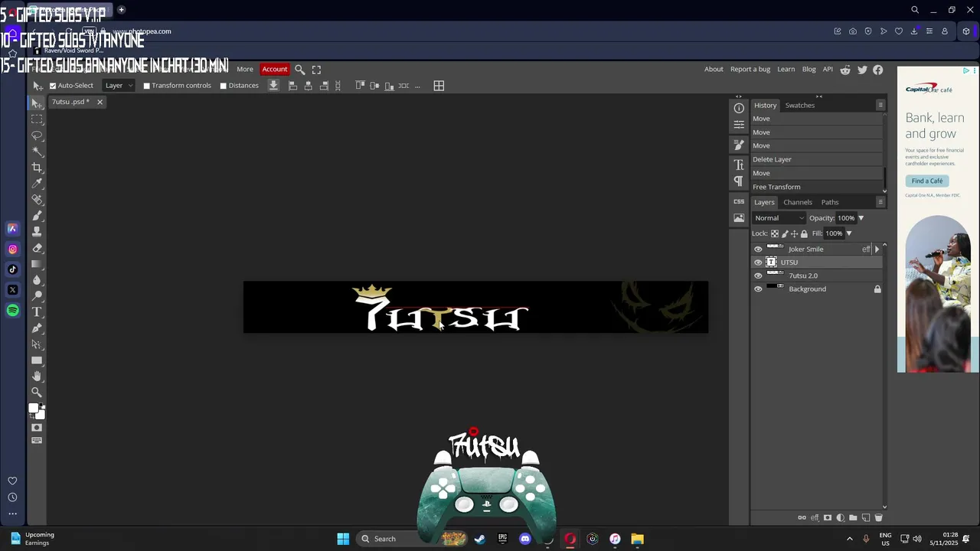Screen dimensions: 980x551
Task: Toggle the Auto-Select checkbox
Action: coord(53,86)
